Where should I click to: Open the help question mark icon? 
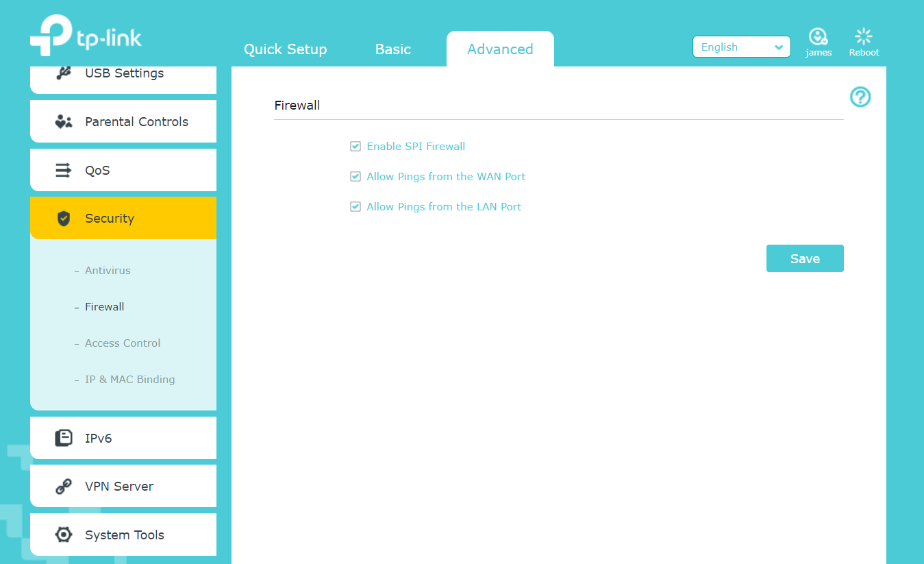tap(860, 97)
